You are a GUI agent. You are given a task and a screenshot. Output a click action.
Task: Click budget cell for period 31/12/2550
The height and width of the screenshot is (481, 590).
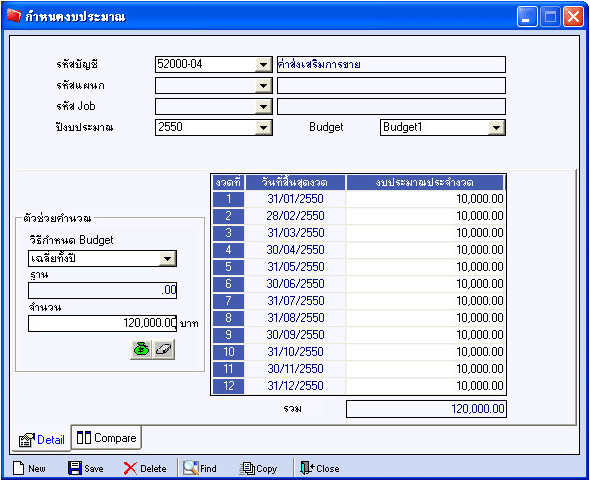tap(425, 386)
